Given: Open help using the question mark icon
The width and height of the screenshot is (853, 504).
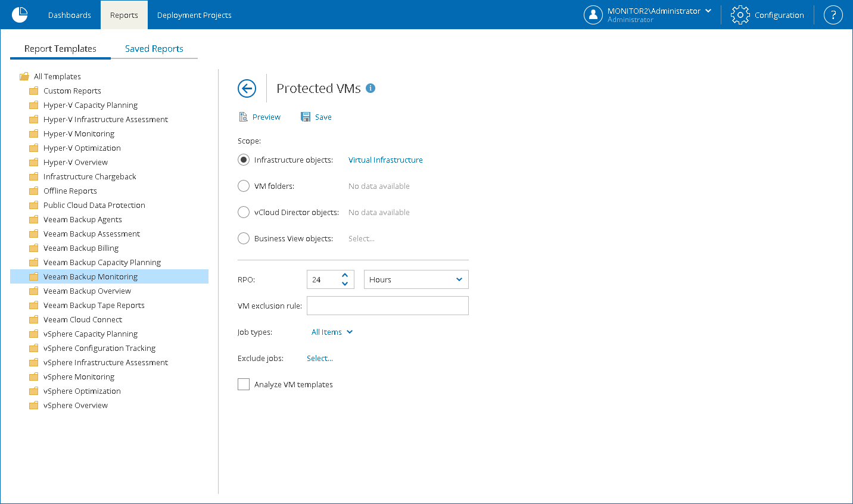Looking at the screenshot, I should click(x=833, y=15).
